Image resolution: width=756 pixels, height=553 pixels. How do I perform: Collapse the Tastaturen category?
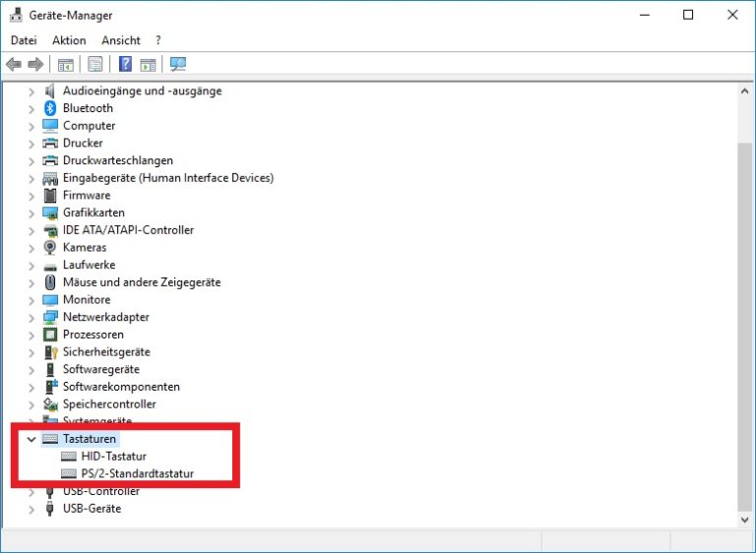31,439
